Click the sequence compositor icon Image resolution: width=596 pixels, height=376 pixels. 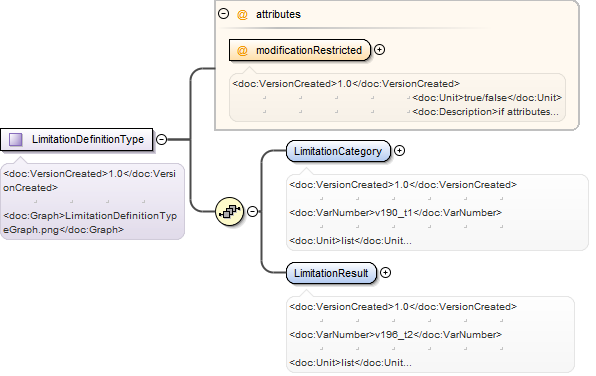coord(229,211)
